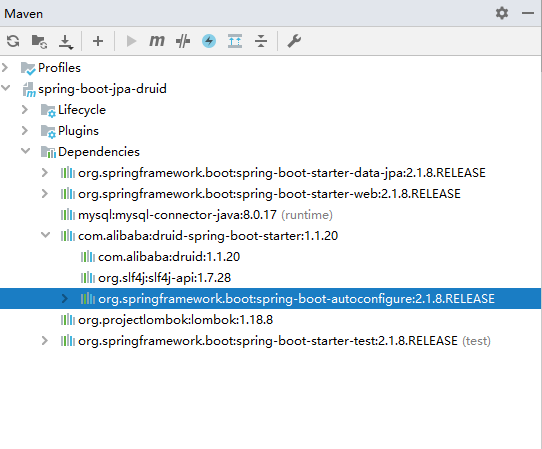Viewport: 542px width, 449px height.
Task: Open Maven settings wrench icon
Action: [x=294, y=41]
